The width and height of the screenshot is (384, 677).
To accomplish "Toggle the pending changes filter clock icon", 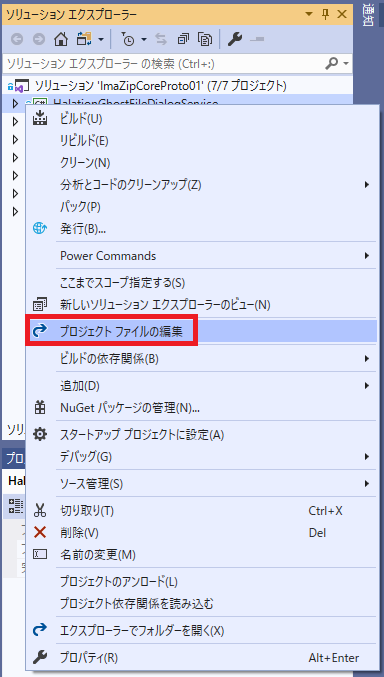I will point(128,39).
